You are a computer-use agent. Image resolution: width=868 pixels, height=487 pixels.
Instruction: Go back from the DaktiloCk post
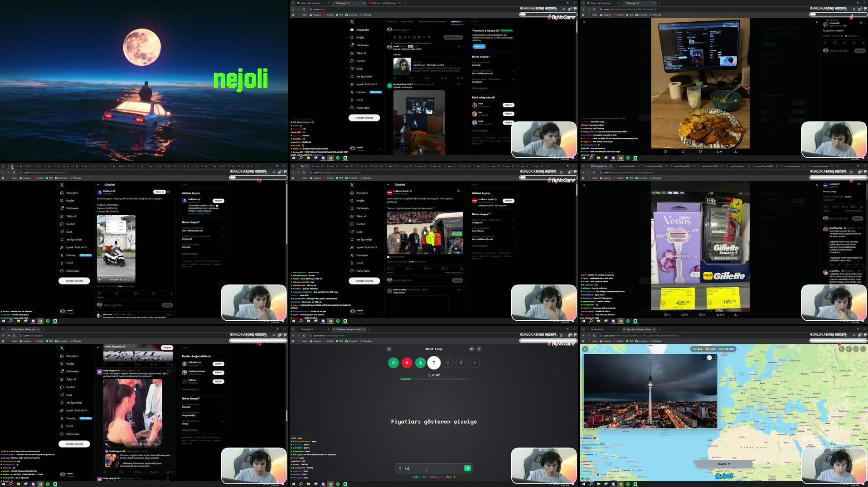tap(98, 185)
